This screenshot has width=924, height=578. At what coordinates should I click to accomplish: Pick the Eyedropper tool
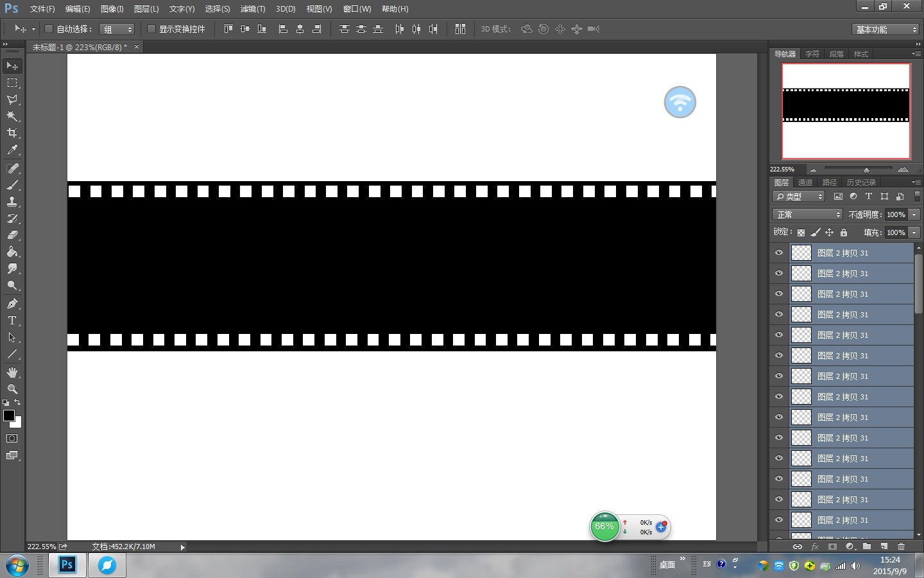12,150
